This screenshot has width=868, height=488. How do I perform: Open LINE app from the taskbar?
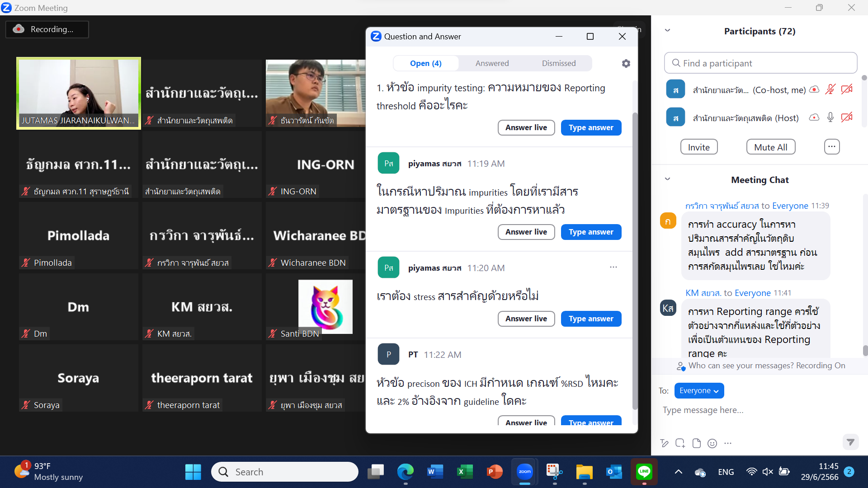pos(644,472)
